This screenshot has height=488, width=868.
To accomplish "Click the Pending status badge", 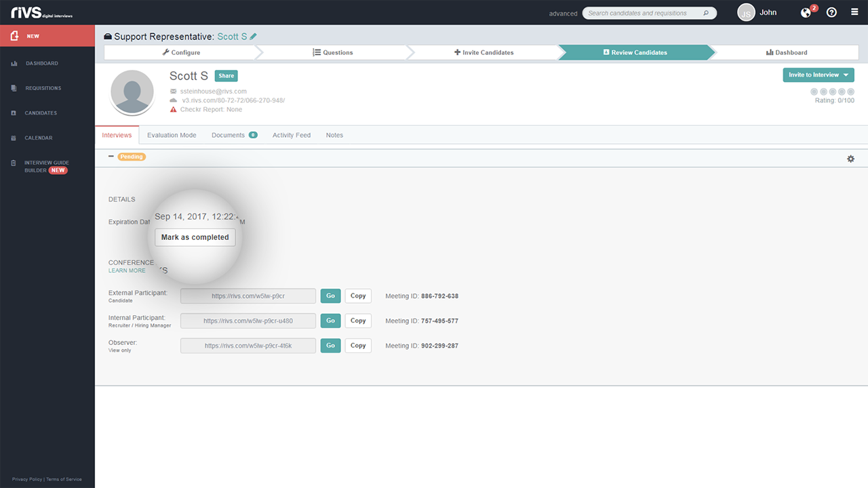I will [132, 157].
